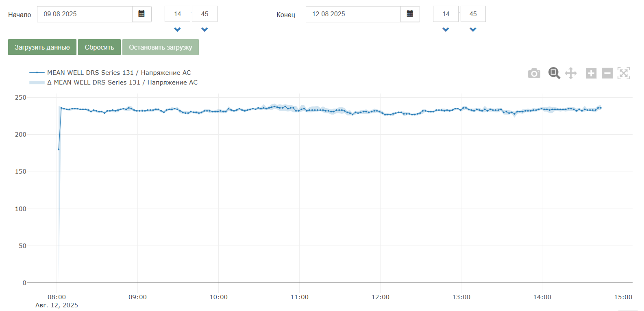Screen dimensions: 644x311
Task: Toggle the MEAN WELL DRS Series 131 line trace in legend
Action: pos(119,73)
